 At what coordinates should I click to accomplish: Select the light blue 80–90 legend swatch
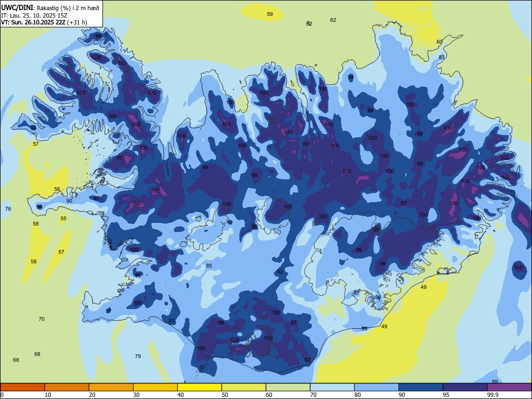(x=377, y=387)
